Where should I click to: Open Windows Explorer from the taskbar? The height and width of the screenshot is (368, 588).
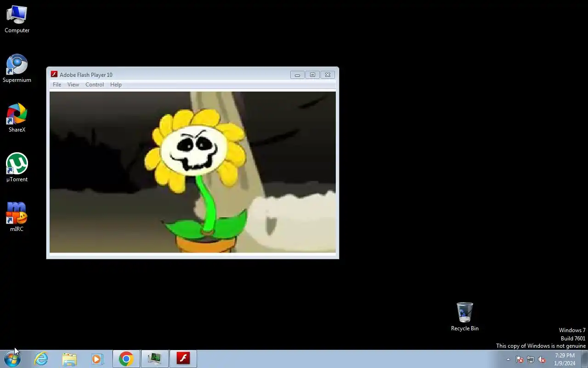coord(69,359)
